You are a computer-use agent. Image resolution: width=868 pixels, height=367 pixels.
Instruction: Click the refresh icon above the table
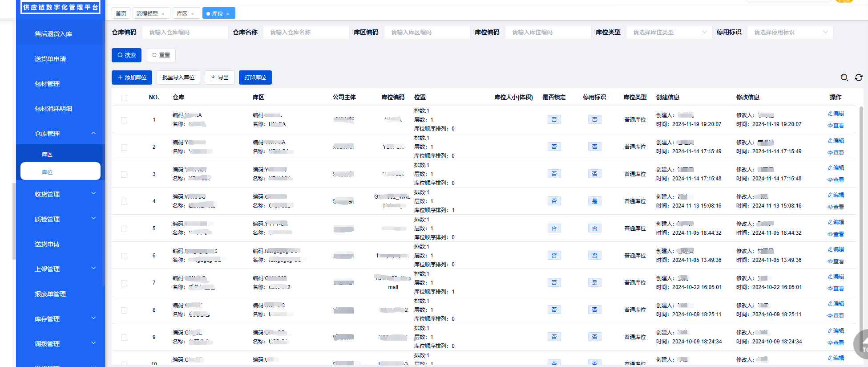(858, 77)
